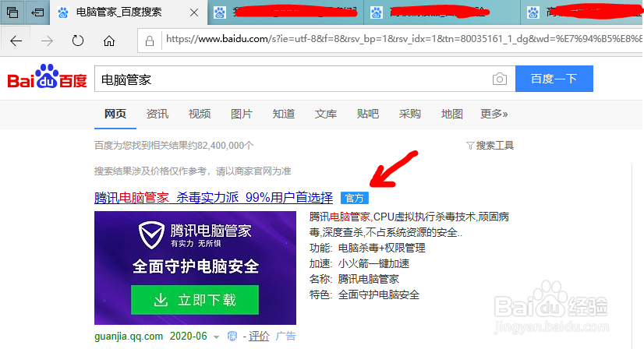Click the green 立即下载 download button

point(195,300)
